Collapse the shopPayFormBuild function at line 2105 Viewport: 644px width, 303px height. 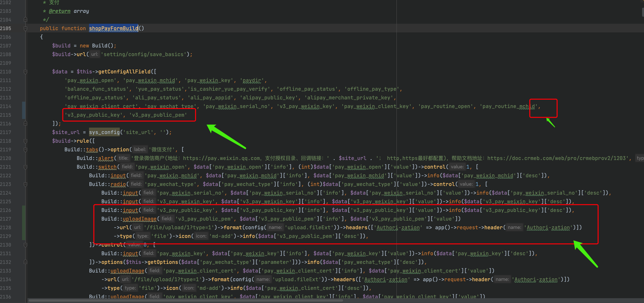coord(25,29)
